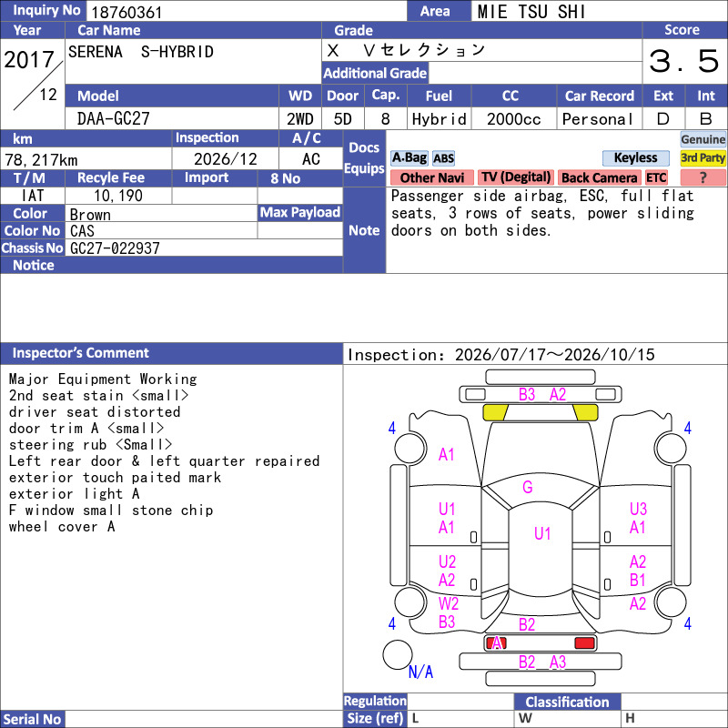Click the yellow left headlight on diagram
The image size is (728, 728).
[495, 412]
